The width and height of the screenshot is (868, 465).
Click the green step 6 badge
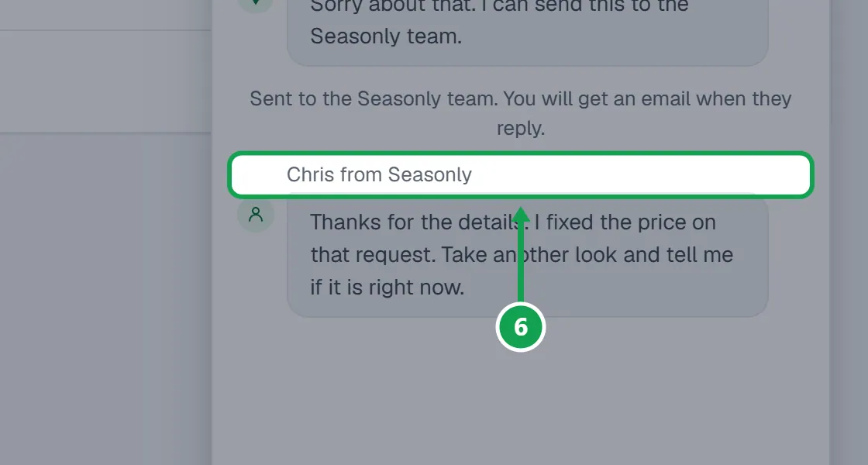[x=521, y=326]
